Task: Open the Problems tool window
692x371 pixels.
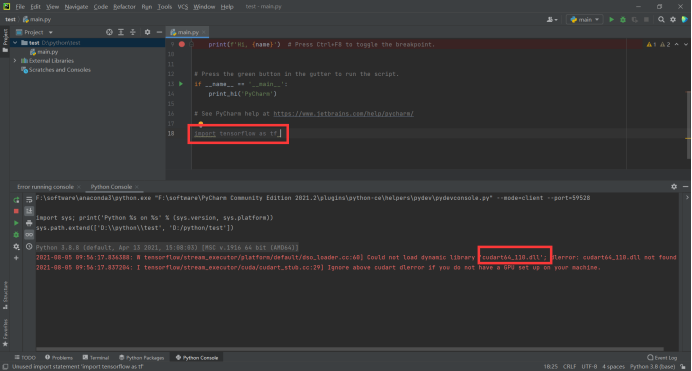Action: click(59, 358)
